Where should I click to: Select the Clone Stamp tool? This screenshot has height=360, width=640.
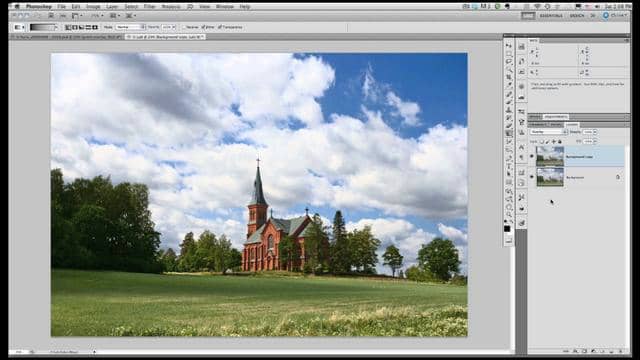click(x=509, y=110)
